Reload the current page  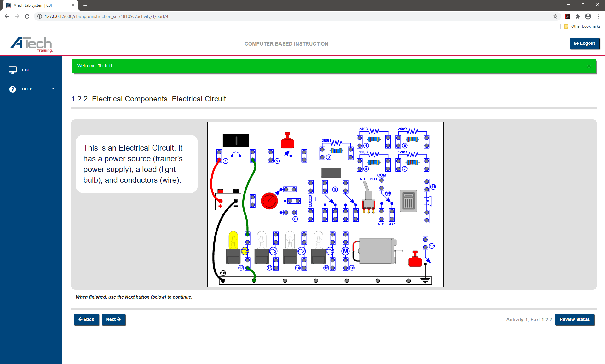27,16
